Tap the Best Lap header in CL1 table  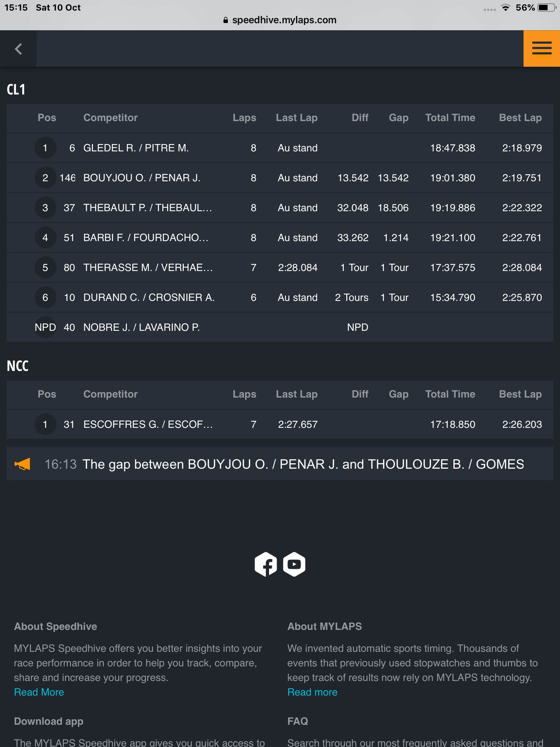[520, 118]
